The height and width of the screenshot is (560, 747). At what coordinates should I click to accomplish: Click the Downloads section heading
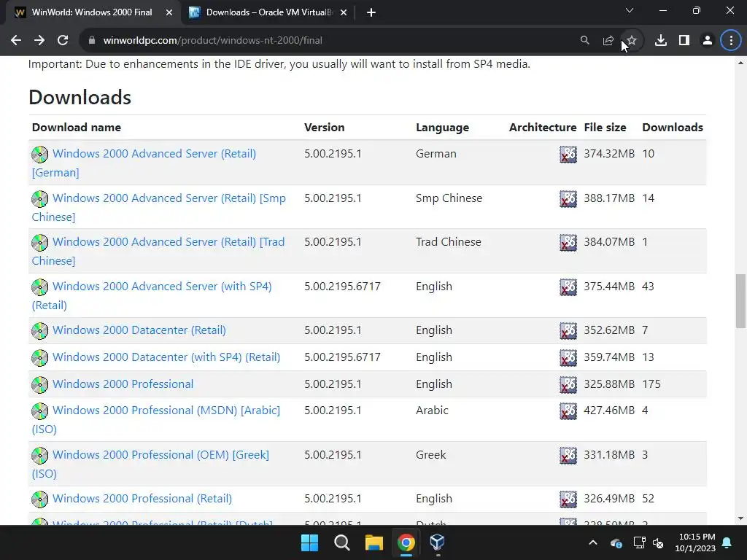[x=80, y=97]
